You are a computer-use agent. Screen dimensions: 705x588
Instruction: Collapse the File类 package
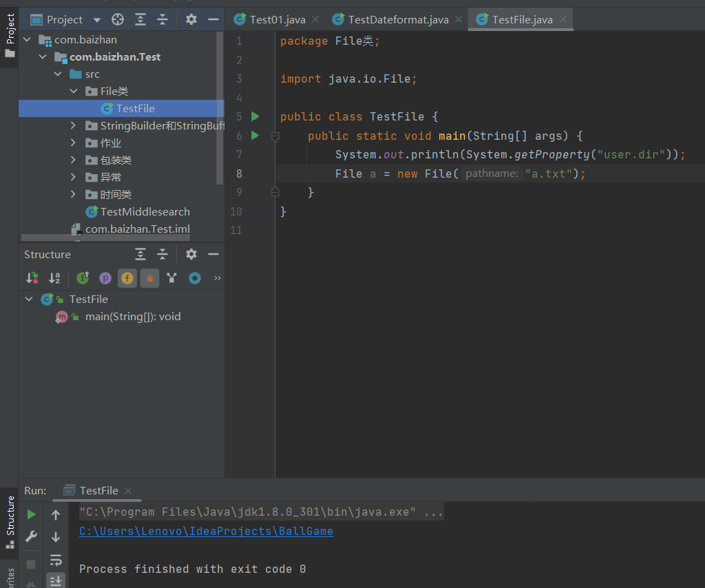[x=74, y=92]
